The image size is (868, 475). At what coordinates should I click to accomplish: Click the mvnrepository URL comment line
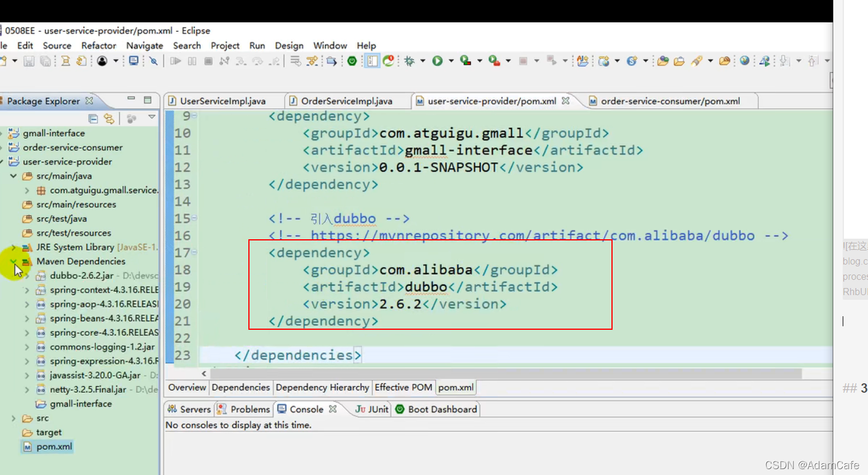pos(528,236)
